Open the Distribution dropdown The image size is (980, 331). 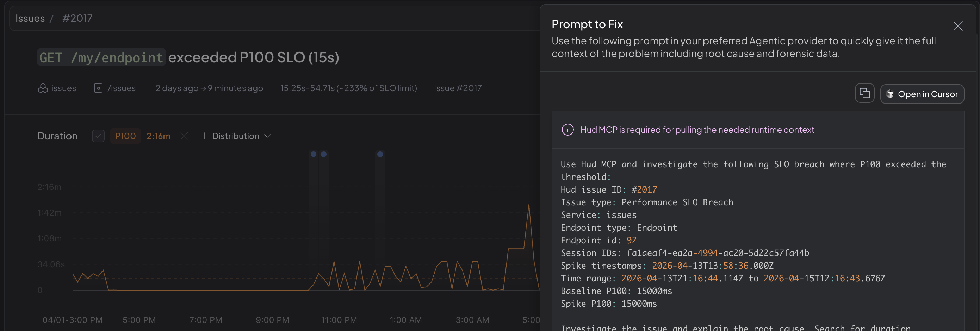[x=235, y=136]
